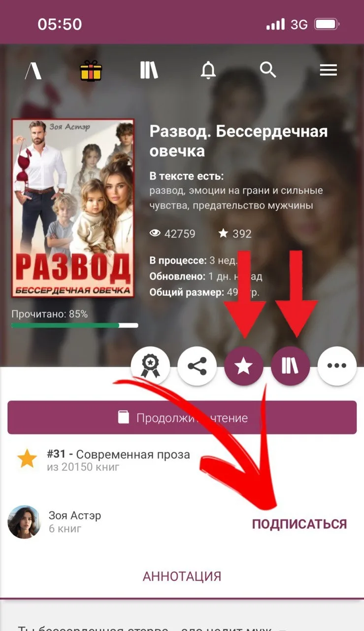Open my library from top bar

149,70
